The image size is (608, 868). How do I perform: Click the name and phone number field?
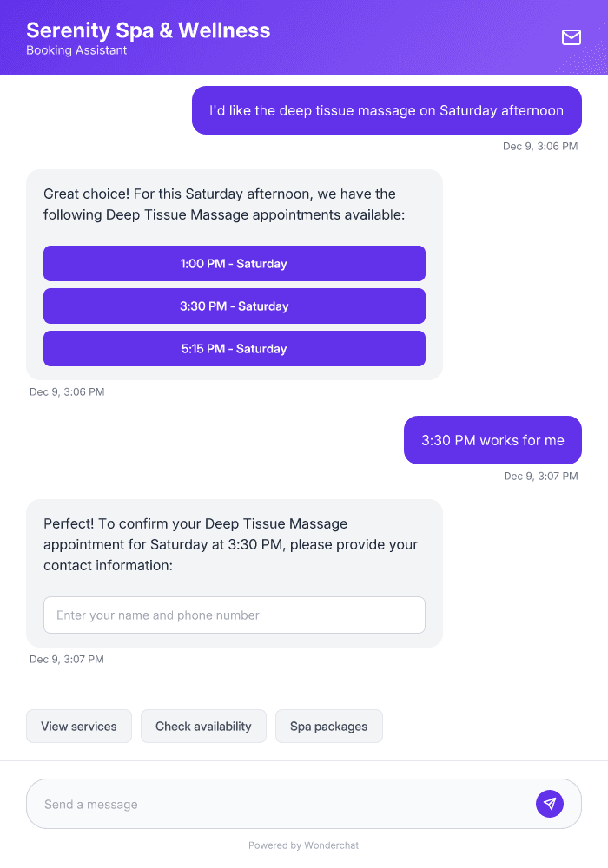pyautogui.click(x=235, y=615)
